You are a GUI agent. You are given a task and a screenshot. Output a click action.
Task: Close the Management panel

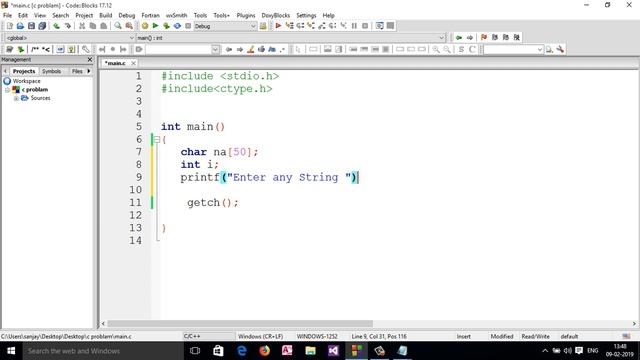90,60
